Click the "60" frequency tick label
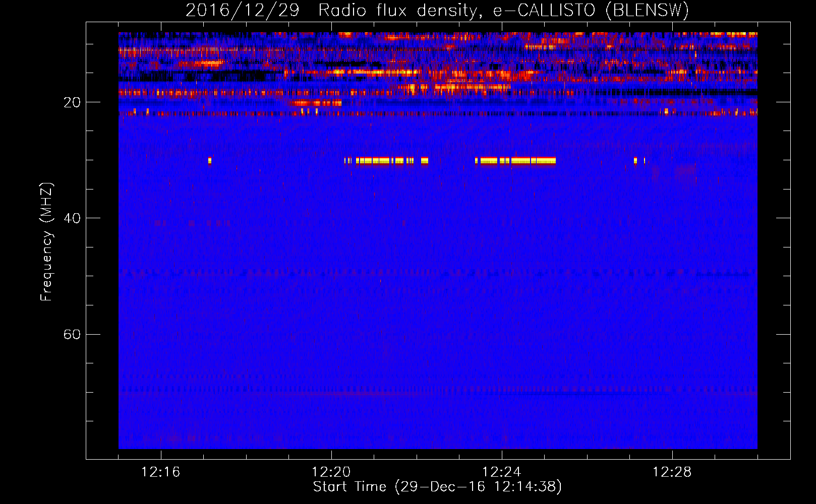Viewport: 816px width, 504px height. 72,335
